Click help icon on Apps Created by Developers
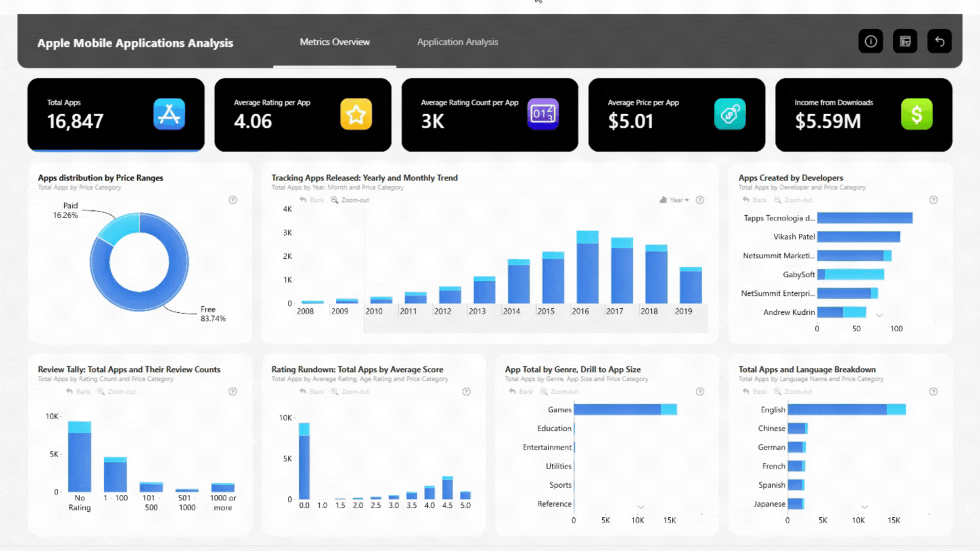Image resolution: width=980 pixels, height=551 pixels. tap(933, 200)
